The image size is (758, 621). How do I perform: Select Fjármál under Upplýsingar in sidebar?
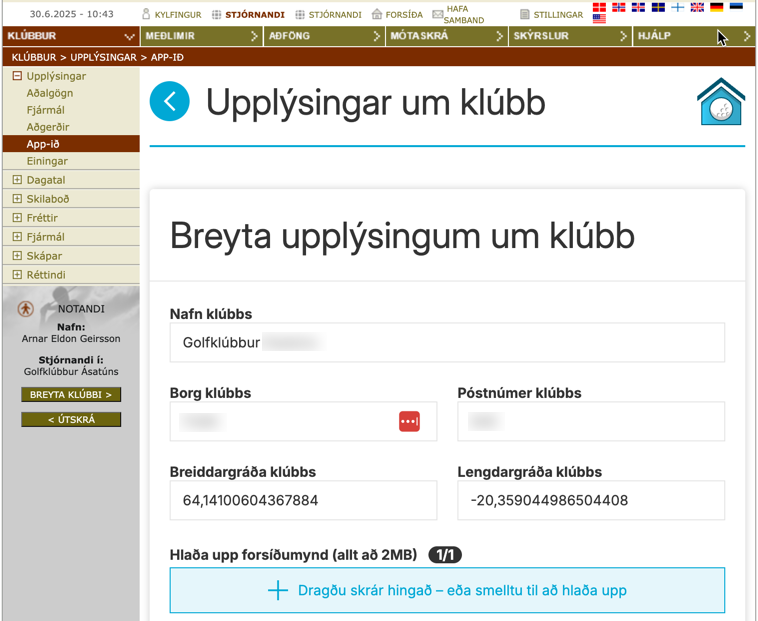[x=45, y=110]
